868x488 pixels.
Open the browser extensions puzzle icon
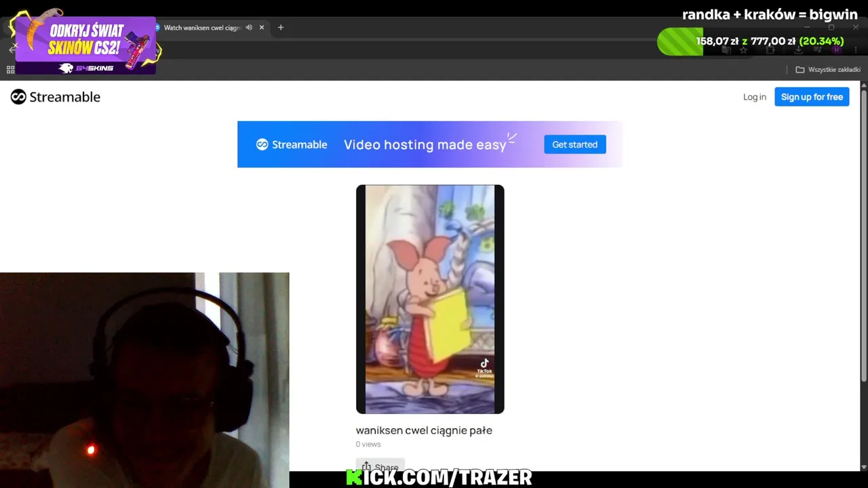tap(770, 50)
